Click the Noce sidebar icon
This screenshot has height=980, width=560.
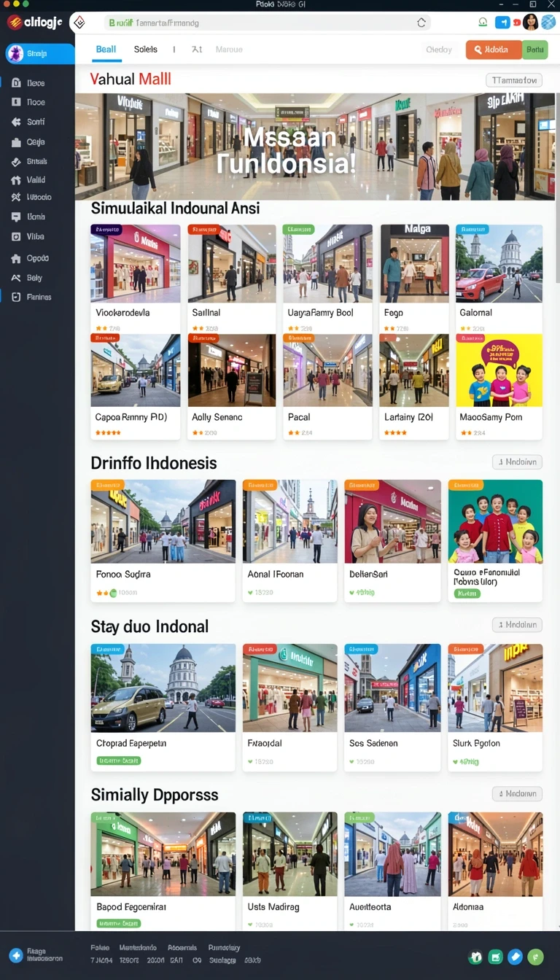click(16, 102)
